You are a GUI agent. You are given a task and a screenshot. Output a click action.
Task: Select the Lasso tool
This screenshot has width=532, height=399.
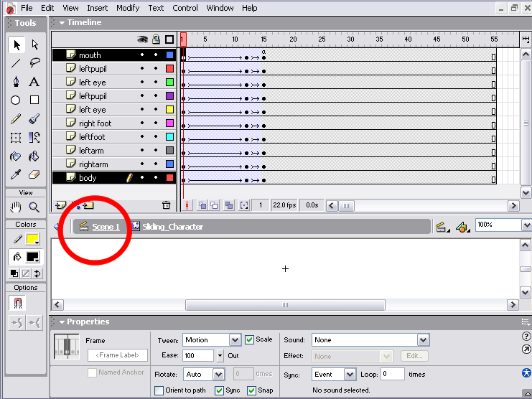click(34, 63)
